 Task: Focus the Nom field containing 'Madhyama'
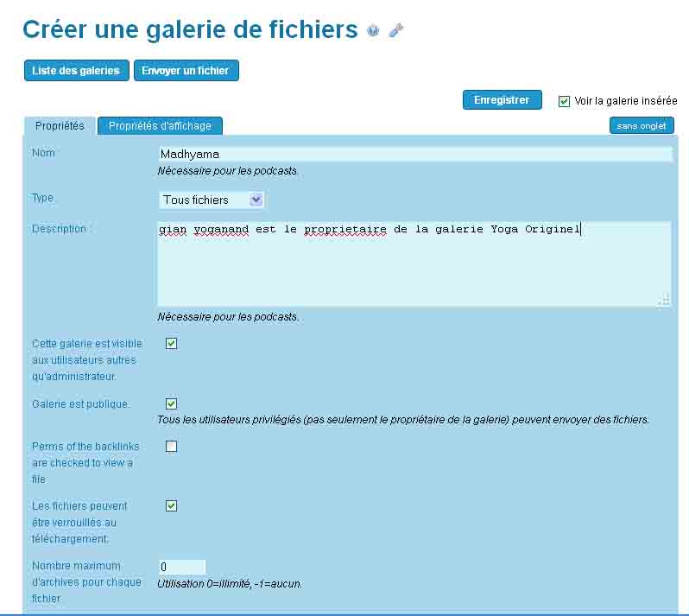point(414,154)
